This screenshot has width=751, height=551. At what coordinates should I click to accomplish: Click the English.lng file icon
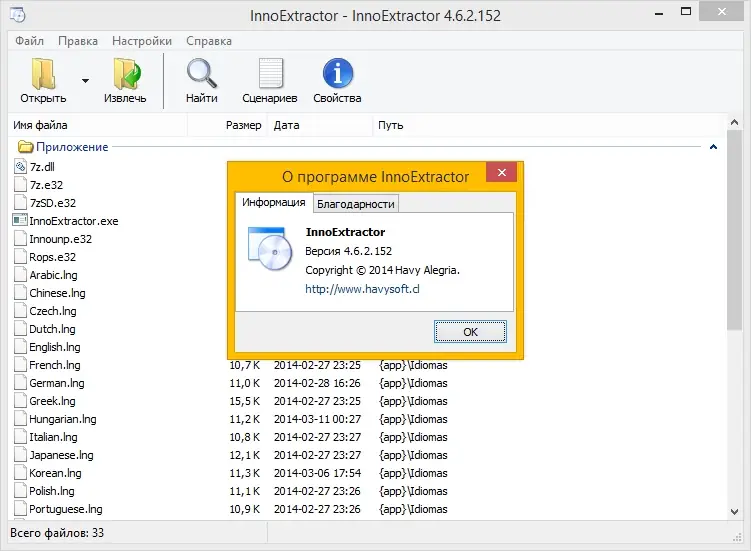coord(20,346)
